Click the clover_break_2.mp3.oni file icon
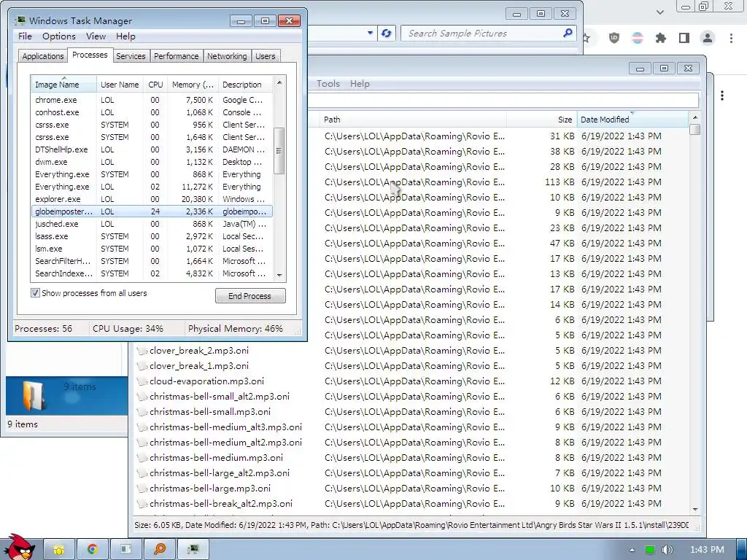This screenshot has height=560, width=747. 142,351
